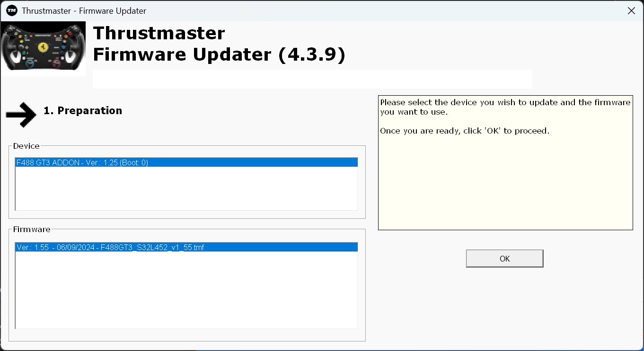Click the black arrow beside Preparation
The width and height of the screenshot is (644, 351).
tap(21, 115)
